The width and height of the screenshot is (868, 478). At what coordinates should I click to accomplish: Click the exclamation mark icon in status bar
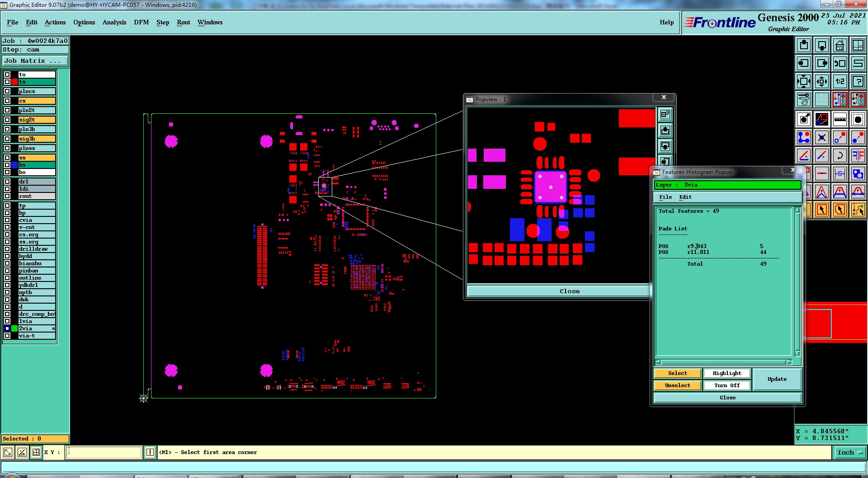coord(150,452)
